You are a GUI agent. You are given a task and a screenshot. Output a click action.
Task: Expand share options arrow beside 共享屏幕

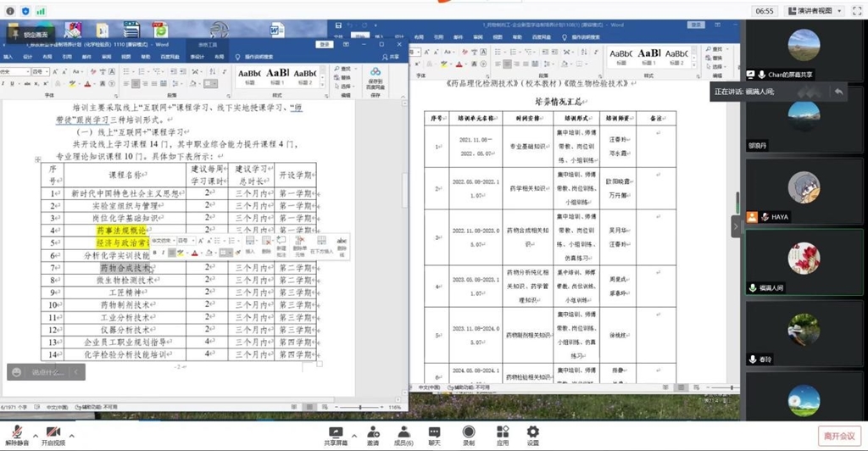pos(354,436)
